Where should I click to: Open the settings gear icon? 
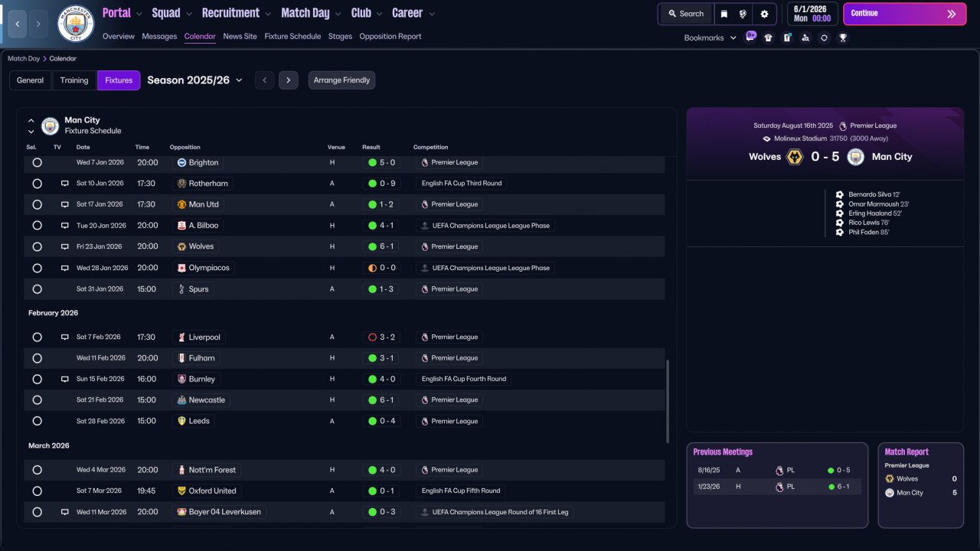coord(764,14)
